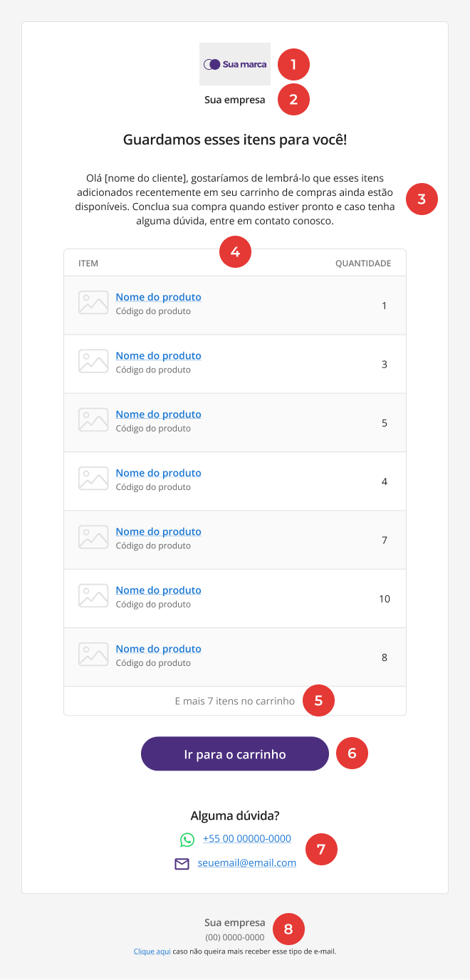Click the +55 00 00000-0000 phone link
Viewport: 470px width, 980px height.
[x=247, y=838]
